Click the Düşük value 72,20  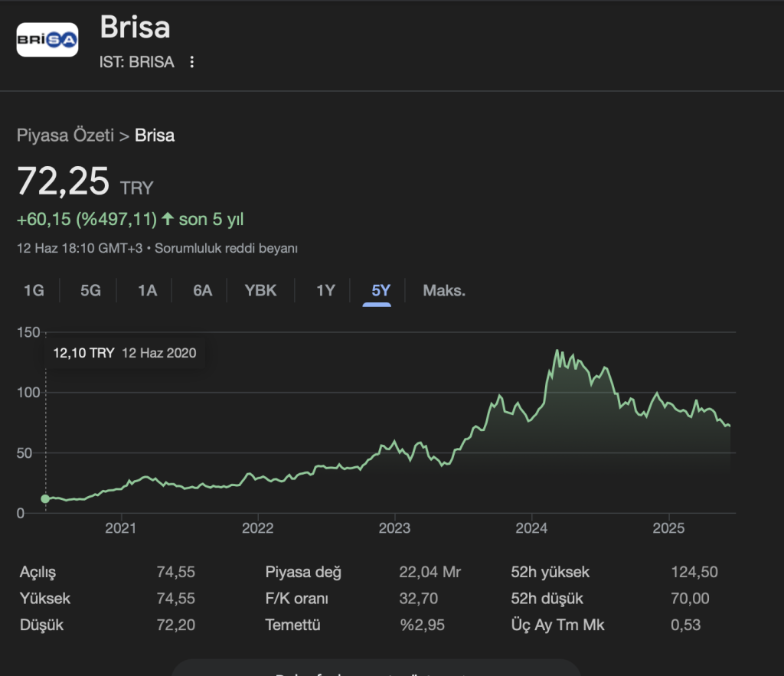click(x=175, y=625)
